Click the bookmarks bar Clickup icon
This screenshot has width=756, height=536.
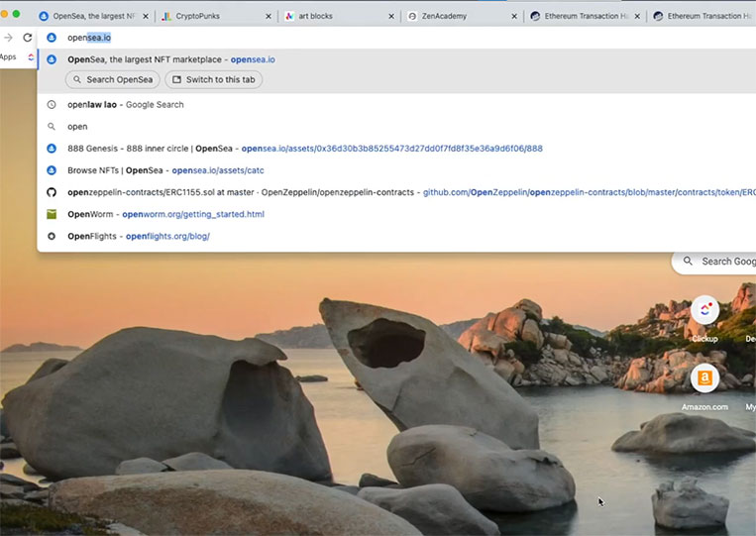(31, 56)
